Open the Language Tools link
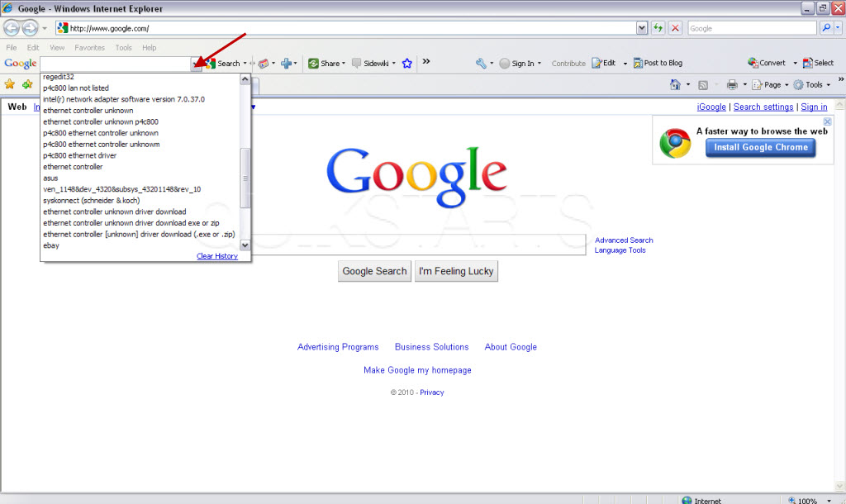 620,250
